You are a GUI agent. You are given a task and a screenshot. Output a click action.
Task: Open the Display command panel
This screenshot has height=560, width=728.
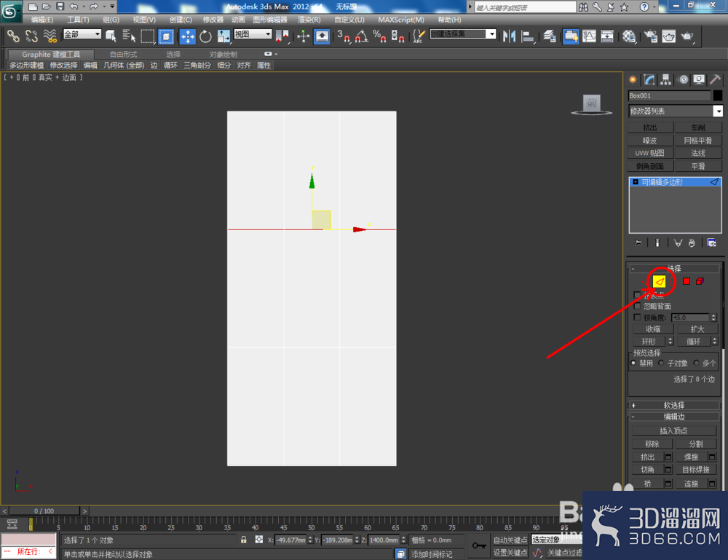pos(699,80)
